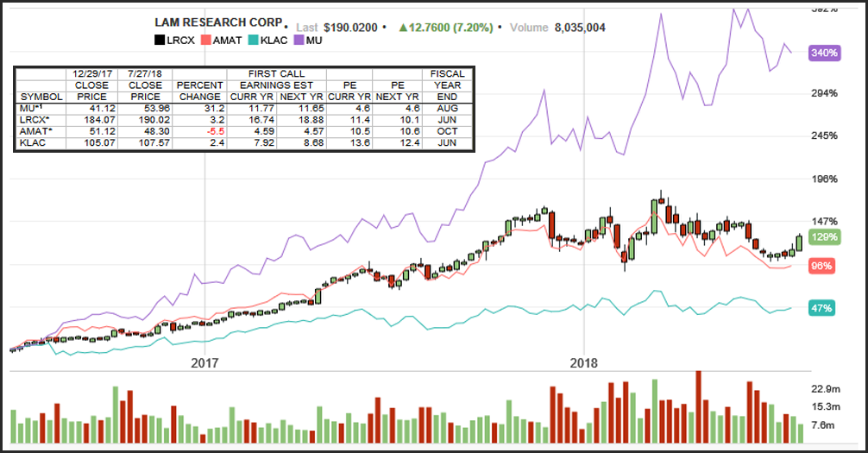Select the AMAT legend label
Screen dimensions: 868x453
coord(228,41)
